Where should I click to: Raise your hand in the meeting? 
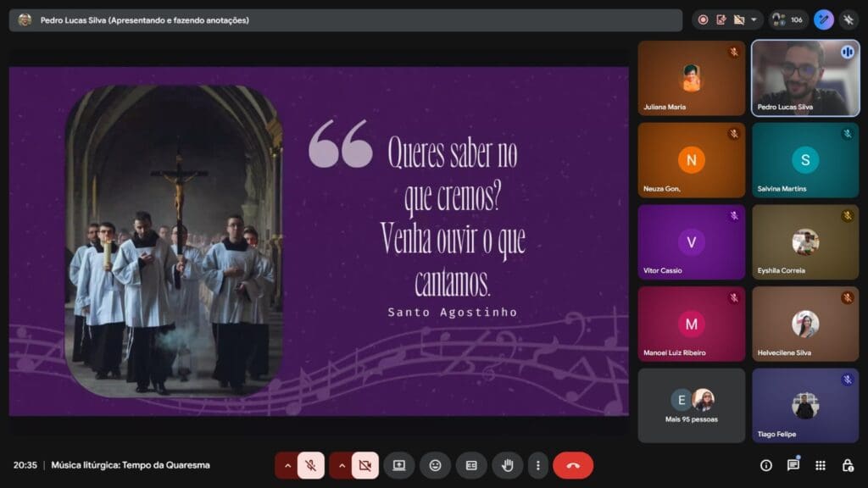pyautogui.click(x=508, y=465)
